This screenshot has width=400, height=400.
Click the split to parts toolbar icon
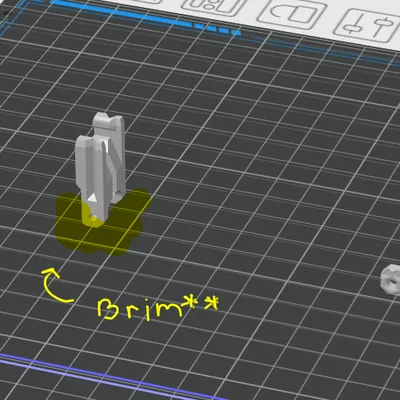tap(291, 13)
